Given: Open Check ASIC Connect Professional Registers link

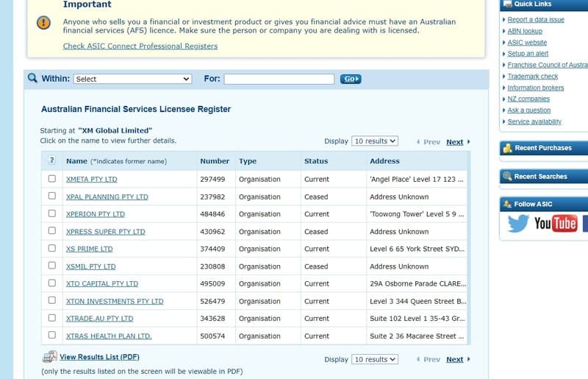Looking at the screenshot, I should 140,46.
